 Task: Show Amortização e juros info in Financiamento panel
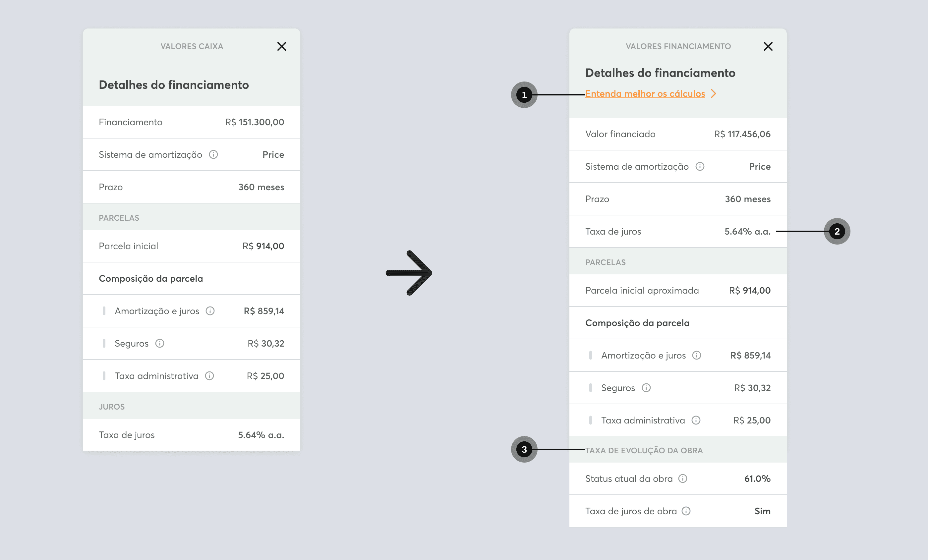[697, 355]
